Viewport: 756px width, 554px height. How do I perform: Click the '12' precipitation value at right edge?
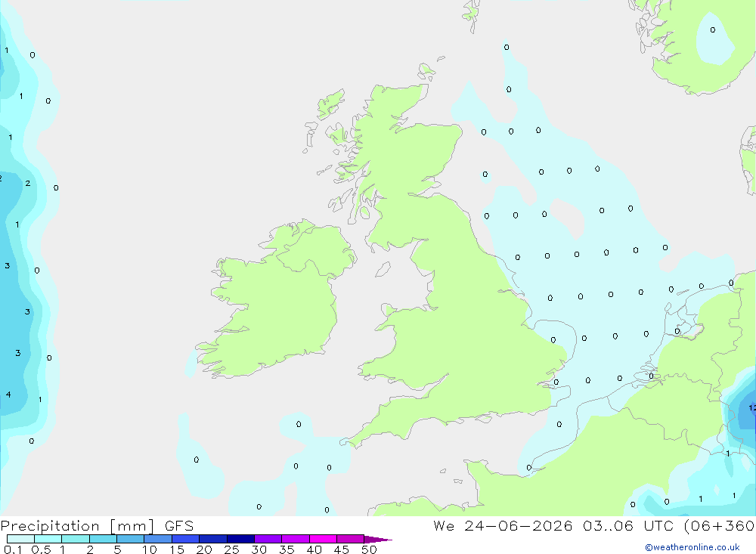pyautogui.click(x=752, y=408)
